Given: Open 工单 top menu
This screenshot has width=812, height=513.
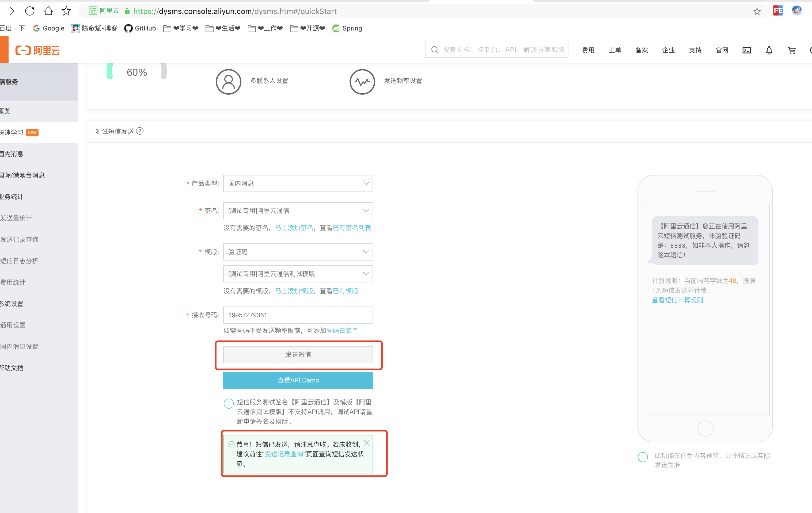Looking at the screenshot, I should point(615,50).
